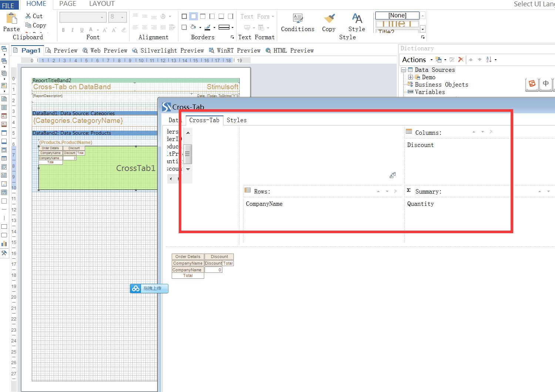Open the WinRT Preview tab
The width and height of the screenshot is (555, 392).
tap(235, 50)
